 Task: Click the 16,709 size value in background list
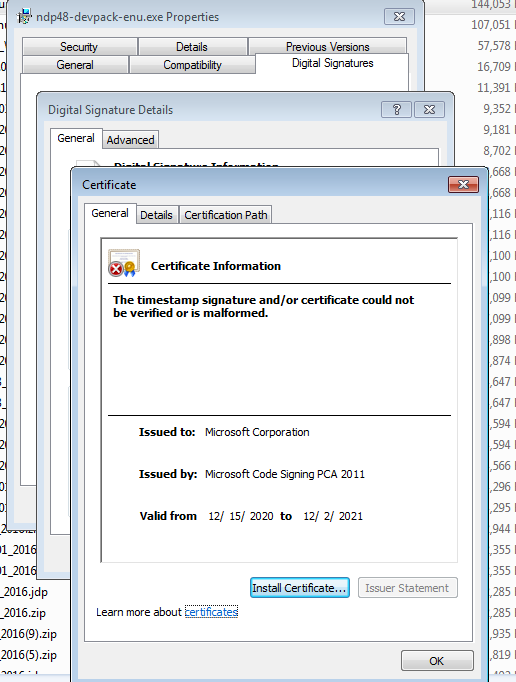(x=494, y=67)
